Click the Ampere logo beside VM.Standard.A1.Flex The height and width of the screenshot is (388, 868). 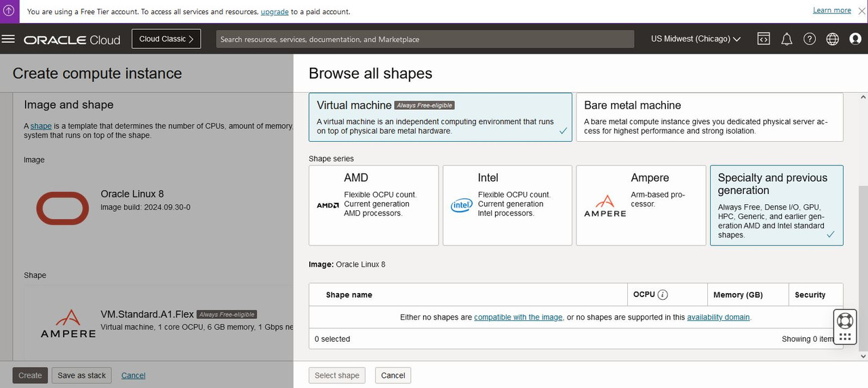tap(68, 324)
